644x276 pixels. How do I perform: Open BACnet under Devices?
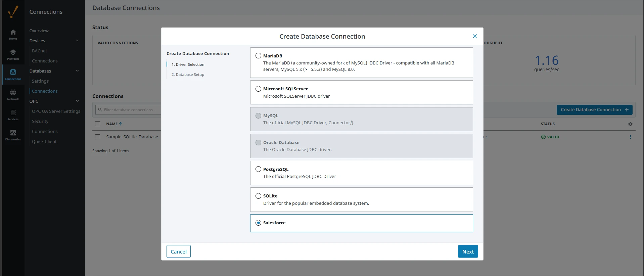pos(40,51)
